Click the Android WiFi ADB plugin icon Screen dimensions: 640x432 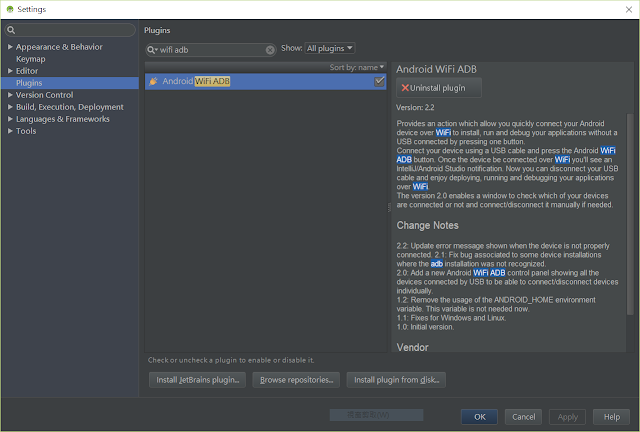point(153,81)
